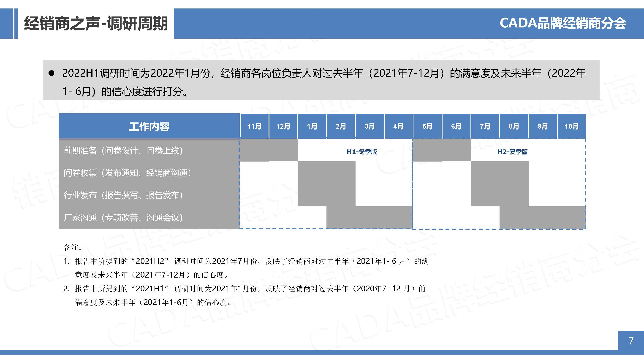Click the 3月 month header cell
Image resolution: width=644 pixels, height=362 pixels.
tap(370, 126)
